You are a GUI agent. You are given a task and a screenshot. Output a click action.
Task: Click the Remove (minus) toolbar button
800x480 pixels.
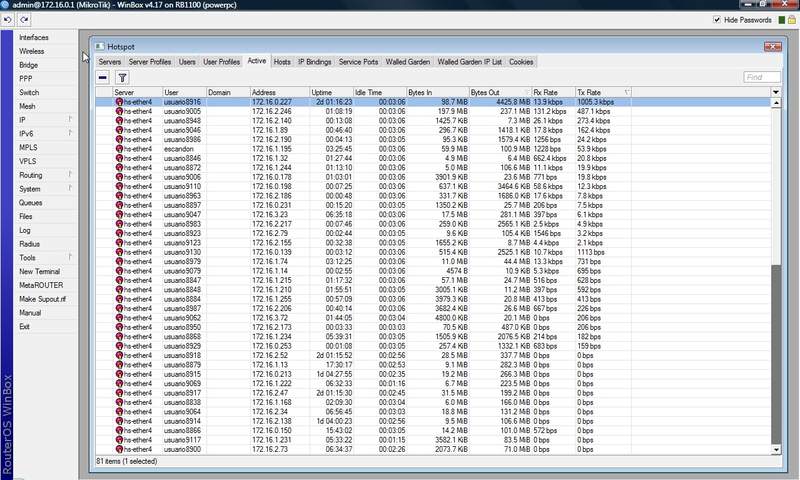[103, 78]
